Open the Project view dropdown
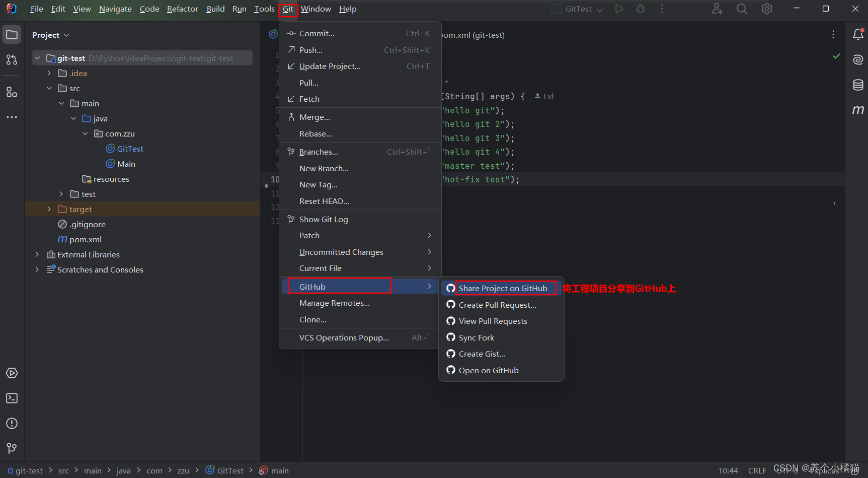The image size is (868, 478). click(51, 35)
